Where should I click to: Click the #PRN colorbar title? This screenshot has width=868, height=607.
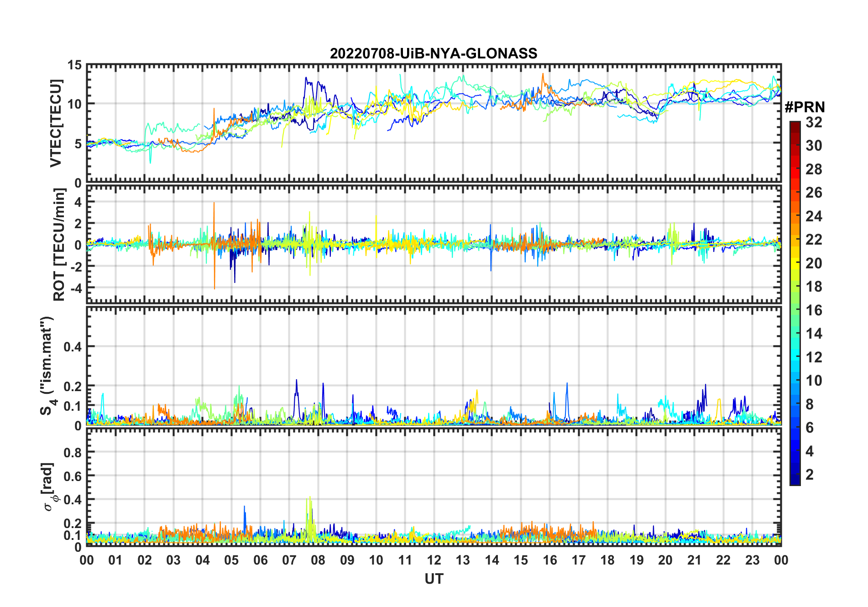click(805, 107)
